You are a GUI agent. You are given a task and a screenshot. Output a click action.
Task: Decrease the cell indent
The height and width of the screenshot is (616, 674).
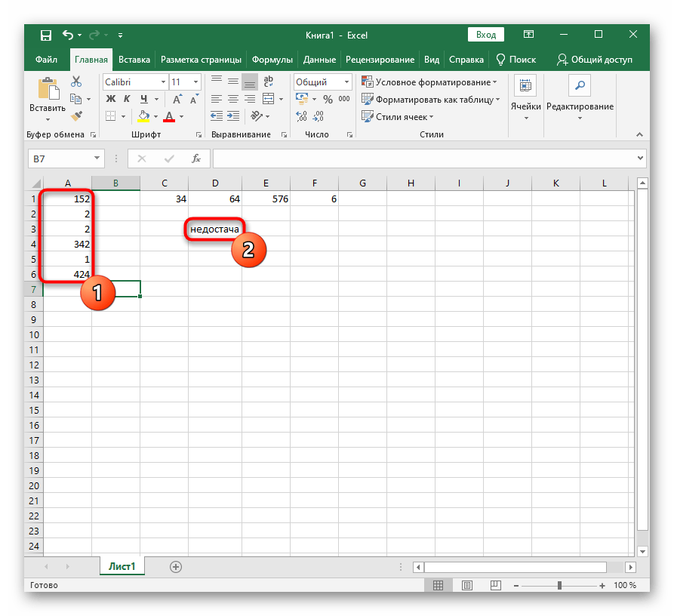click(216, 116)
